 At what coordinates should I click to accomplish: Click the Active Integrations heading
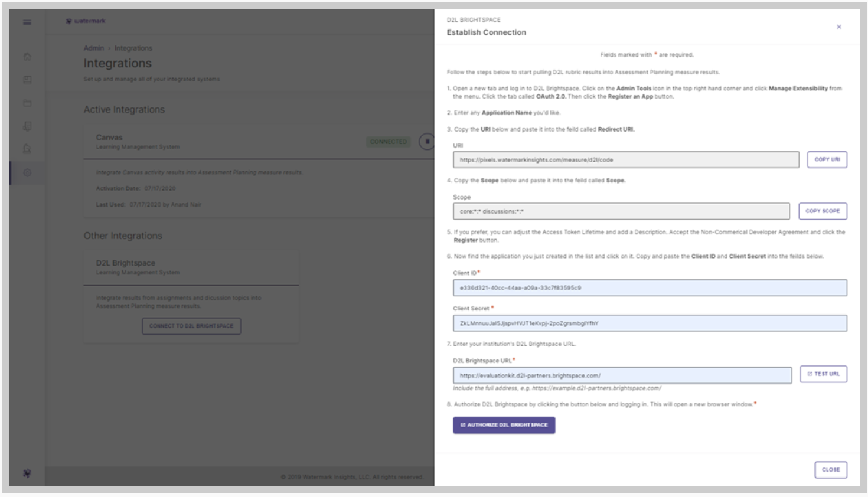tap(124, 110)
